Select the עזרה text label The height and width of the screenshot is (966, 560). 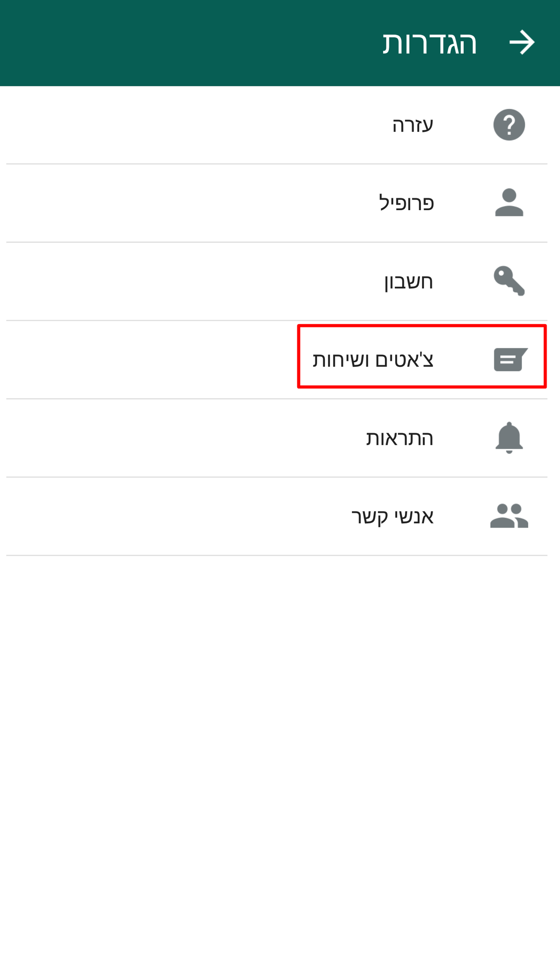click(x=412, y=124)
